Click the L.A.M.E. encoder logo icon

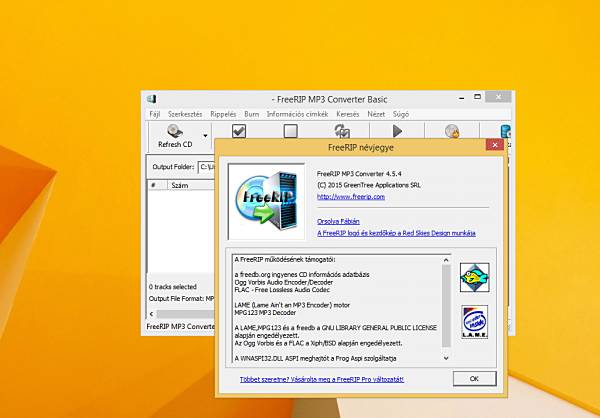pos(474,322)
